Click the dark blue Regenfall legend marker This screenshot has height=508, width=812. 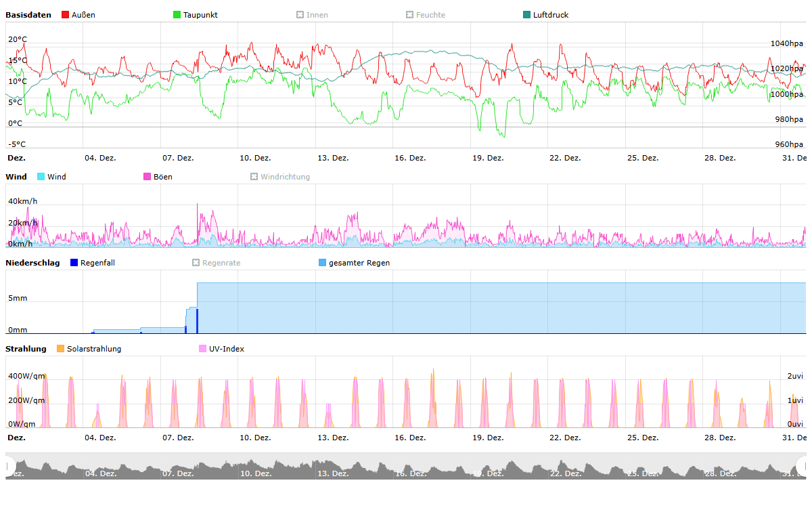74,263
